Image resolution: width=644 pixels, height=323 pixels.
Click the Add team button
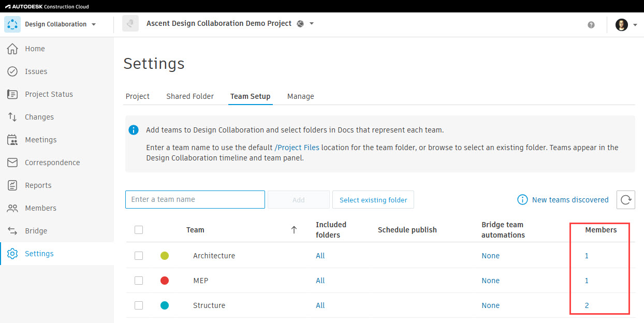299,200
